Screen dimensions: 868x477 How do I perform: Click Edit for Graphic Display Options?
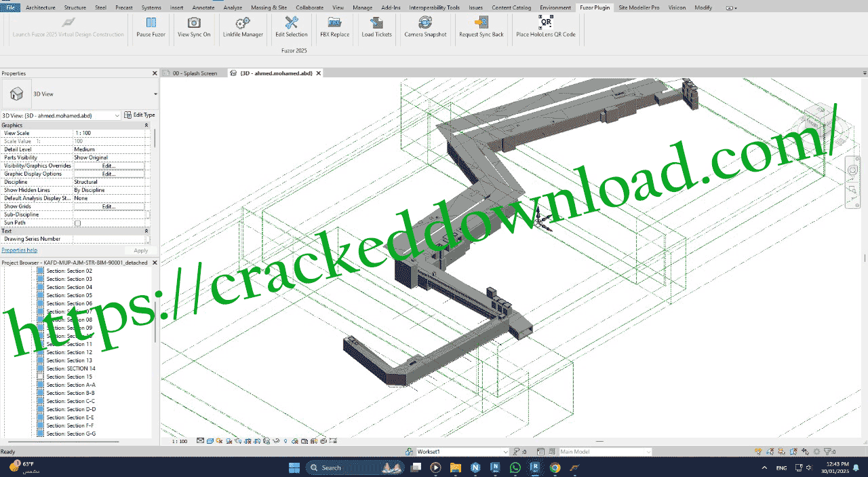(108, 174)
